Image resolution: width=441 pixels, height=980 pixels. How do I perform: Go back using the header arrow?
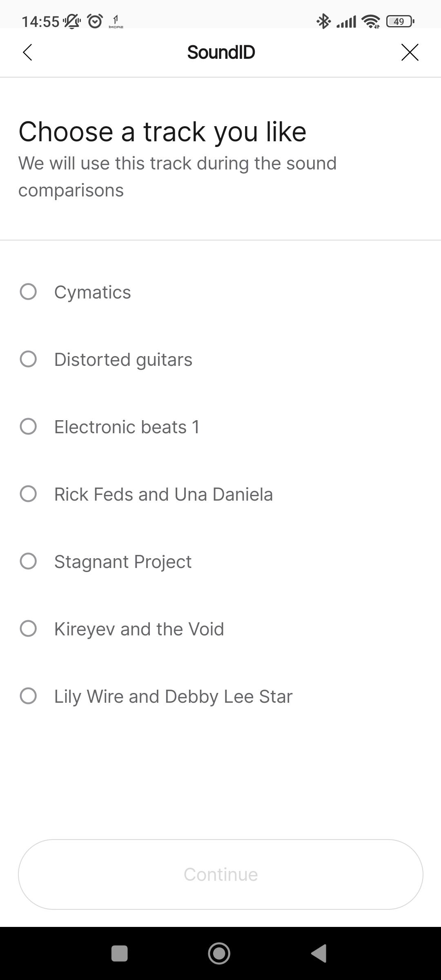tap(27, 52)
